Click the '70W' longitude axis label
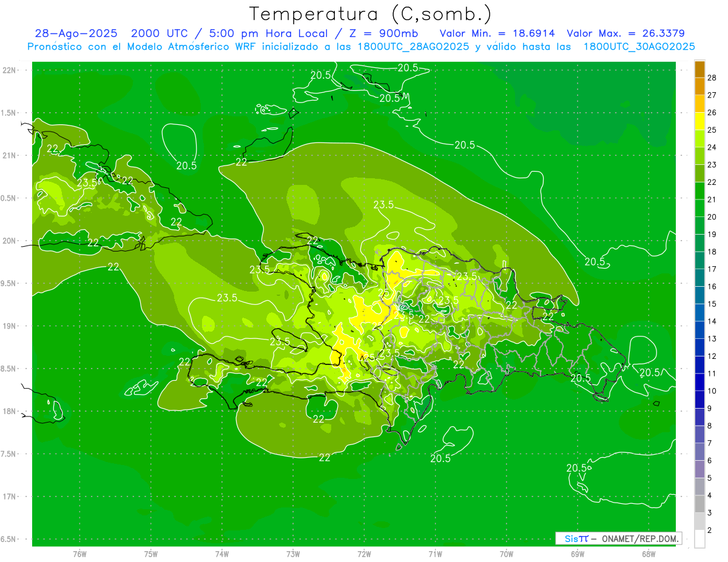 507,554
